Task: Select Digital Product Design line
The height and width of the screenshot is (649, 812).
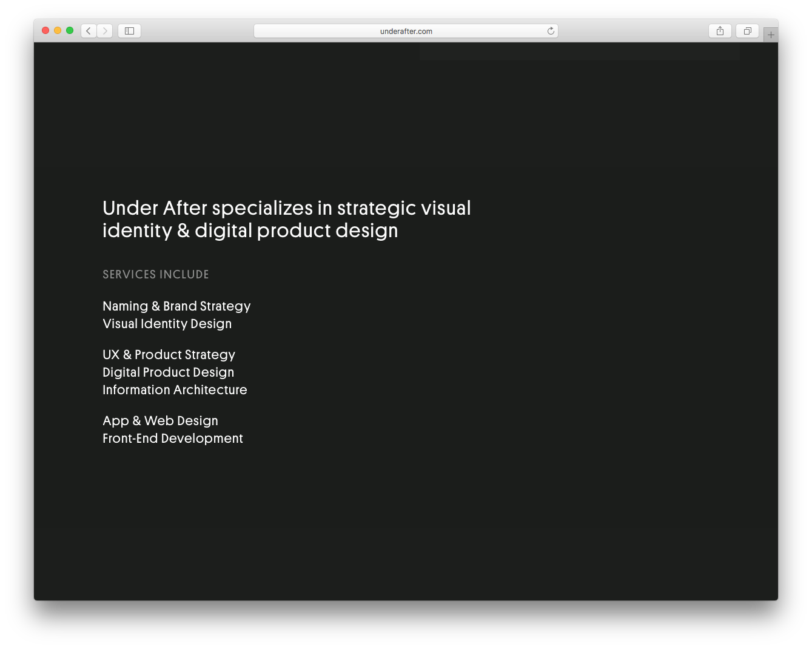Action: [168, 372]
